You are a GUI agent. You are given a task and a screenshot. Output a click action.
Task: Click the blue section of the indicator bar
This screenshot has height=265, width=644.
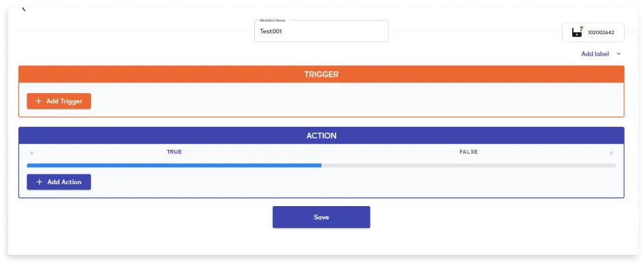(x=174, y=166)
